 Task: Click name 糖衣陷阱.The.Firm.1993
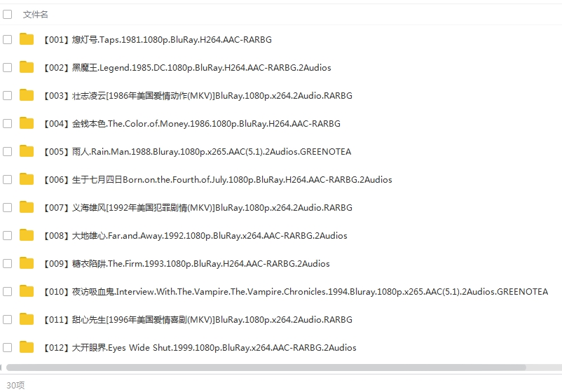[x=186, y=263]
